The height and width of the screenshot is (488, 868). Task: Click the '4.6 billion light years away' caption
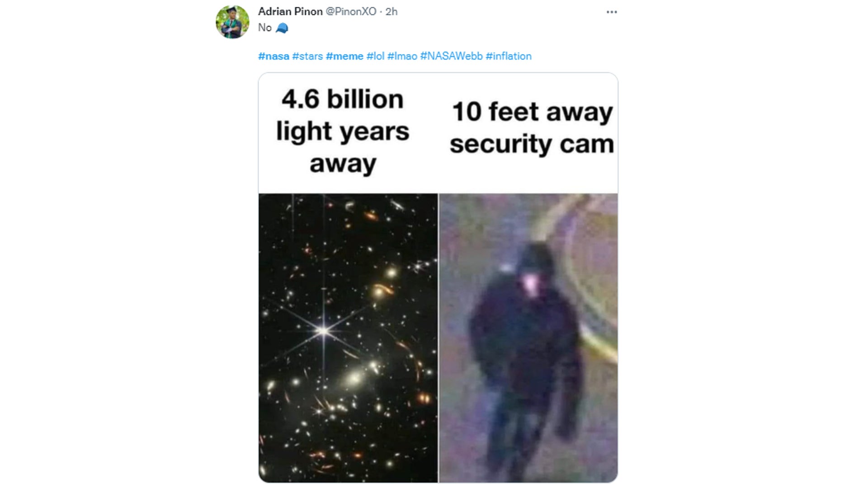343,131
